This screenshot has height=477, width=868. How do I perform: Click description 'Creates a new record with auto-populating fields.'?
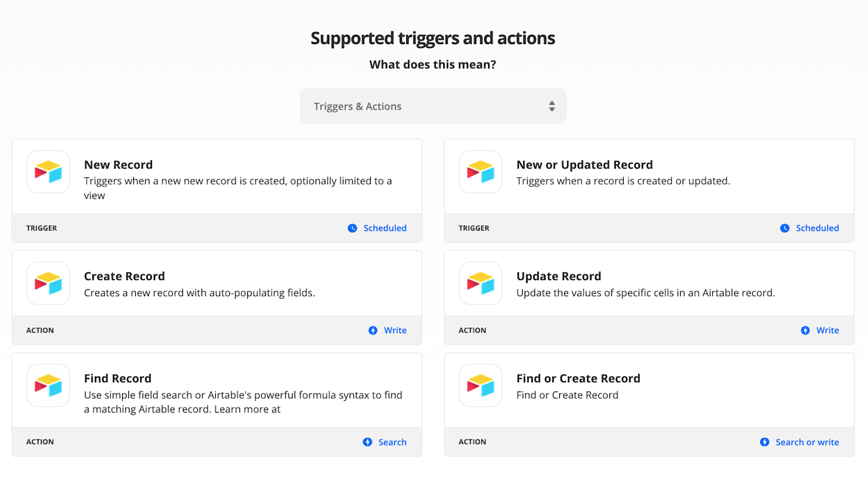click(x=200, y=292)
